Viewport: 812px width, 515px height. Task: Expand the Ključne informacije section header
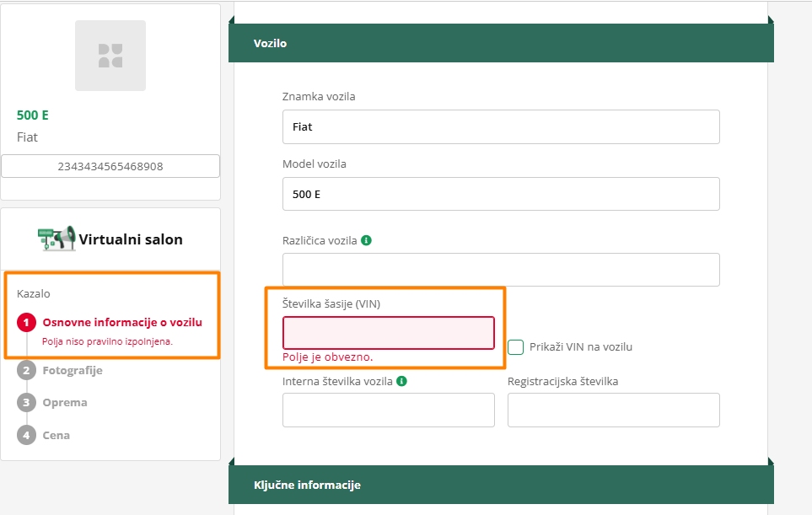pos(501,485)
